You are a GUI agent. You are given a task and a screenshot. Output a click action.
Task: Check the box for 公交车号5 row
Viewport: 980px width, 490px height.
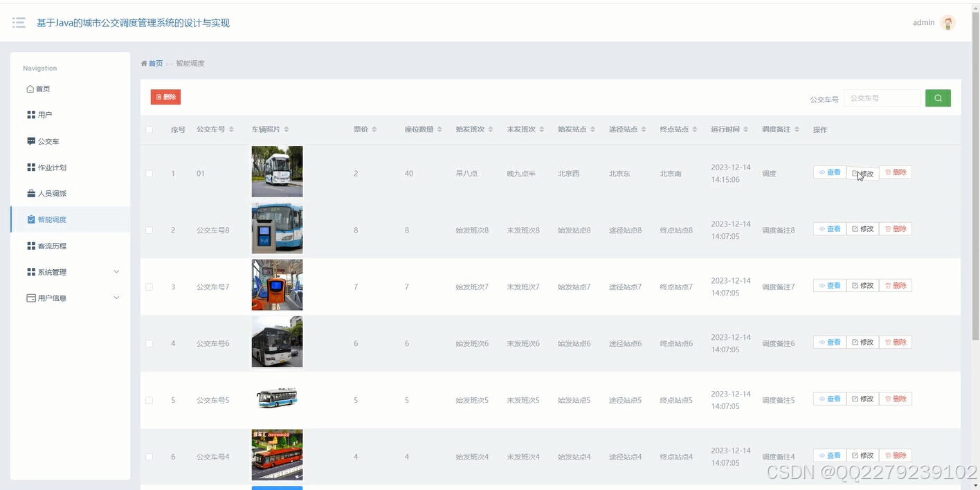149,401
